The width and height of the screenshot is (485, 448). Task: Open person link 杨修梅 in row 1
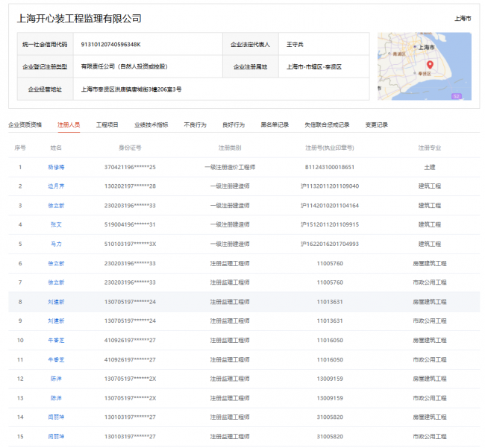coord(56,167)
